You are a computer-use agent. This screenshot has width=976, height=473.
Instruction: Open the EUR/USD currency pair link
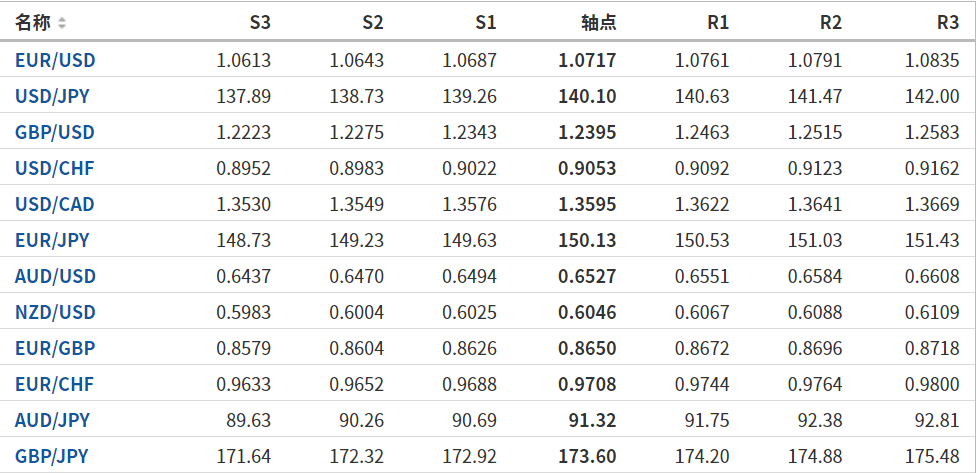point(55,61)
